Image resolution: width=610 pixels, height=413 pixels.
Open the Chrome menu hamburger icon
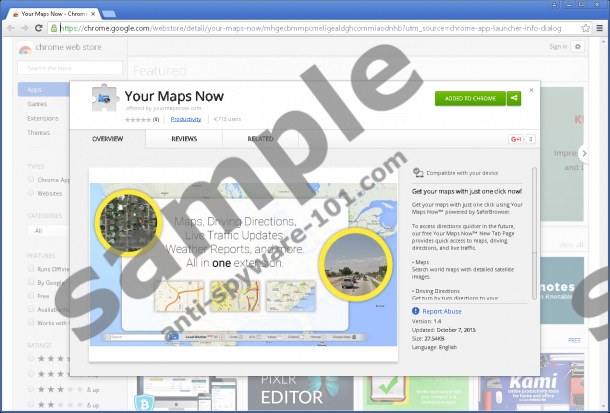pyautogui.click(x=597, y=28)
